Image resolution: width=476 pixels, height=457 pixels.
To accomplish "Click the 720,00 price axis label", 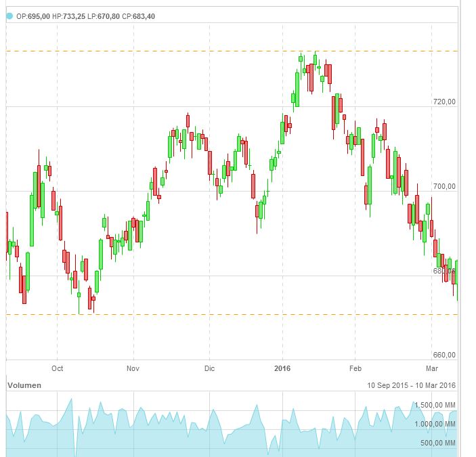I will (444, 102).
